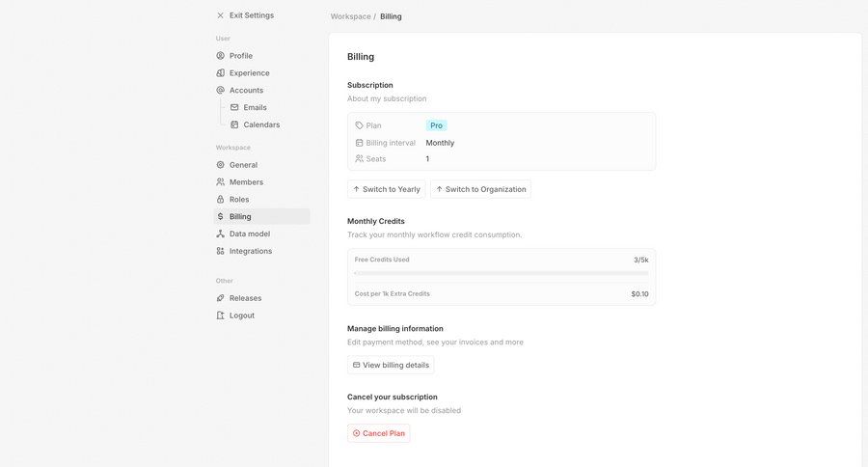This screenshot has height=467, width=868.
Task: Click the Free Credits Used label
Action: click(382, 260)
